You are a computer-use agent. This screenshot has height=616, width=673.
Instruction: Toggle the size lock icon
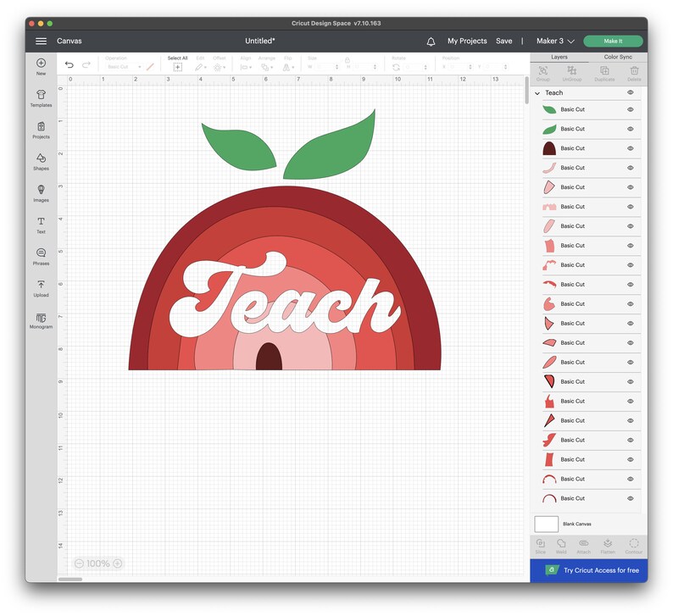[x=348, y=60]
